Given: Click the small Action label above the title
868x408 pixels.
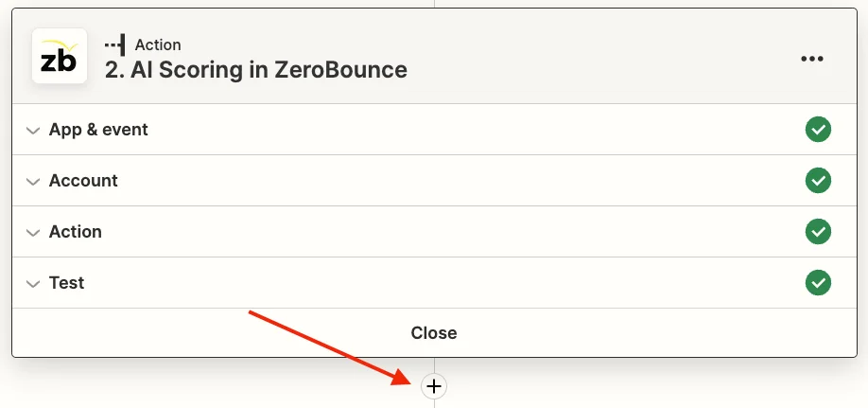Looking at the screenshot, I should click(x=158, y=44).
